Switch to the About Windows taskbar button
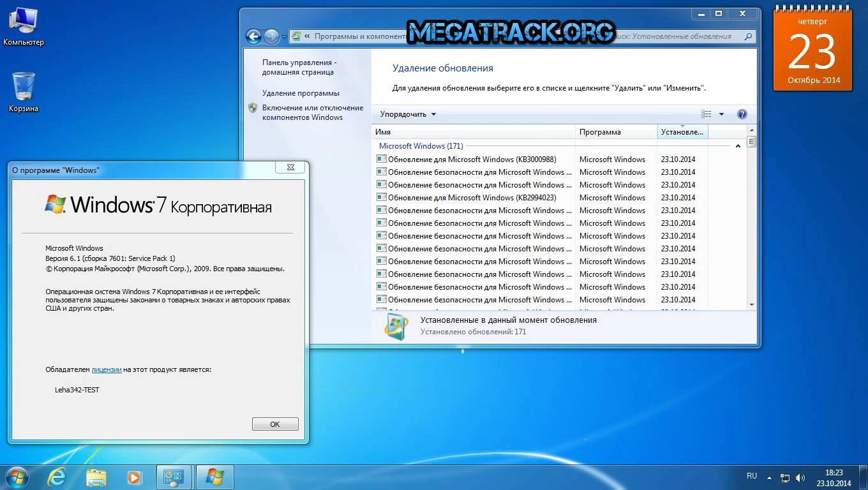 tap(214, 477)
